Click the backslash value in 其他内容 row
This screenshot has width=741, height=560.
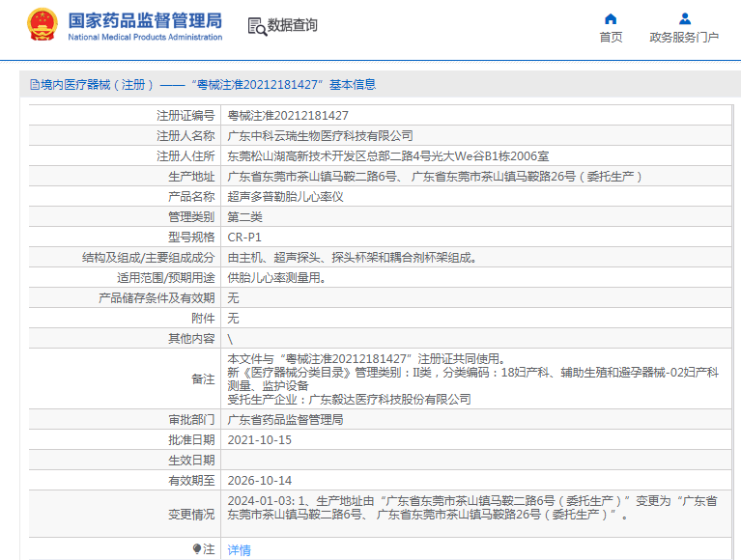click(x=230, y=339)
